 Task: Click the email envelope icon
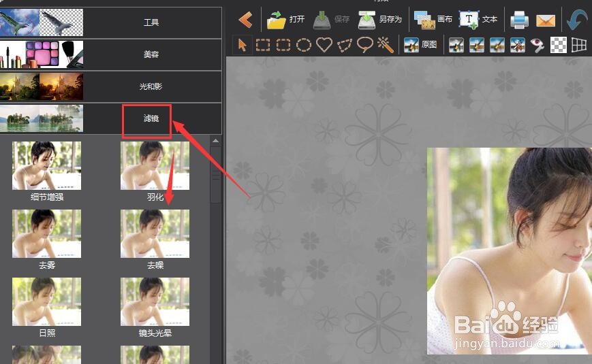546,20
